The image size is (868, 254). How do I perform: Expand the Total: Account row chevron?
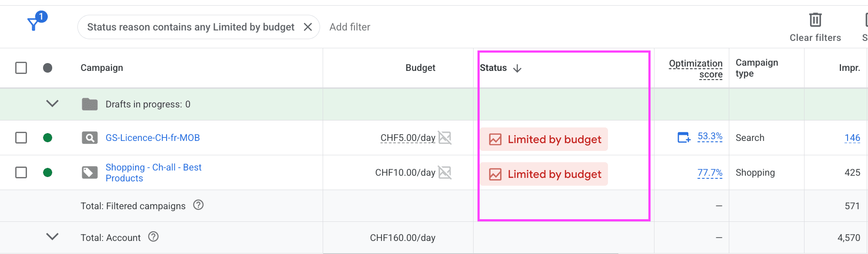click(52, 237)
